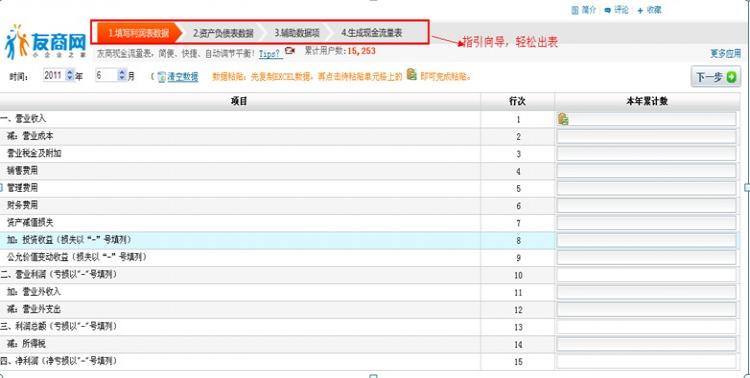750x378 pixels.
Task: Click the input field for row 2 营业成本
Action: click(646, 137)
